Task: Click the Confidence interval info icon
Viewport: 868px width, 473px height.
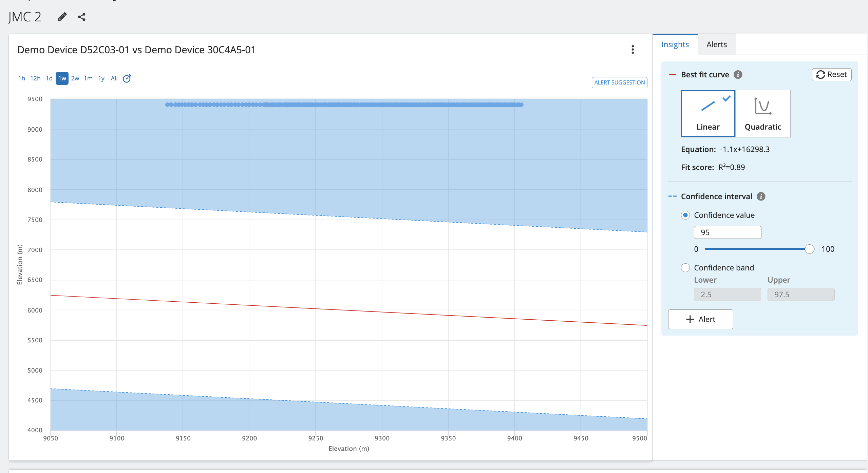Action: click(761, 196)
